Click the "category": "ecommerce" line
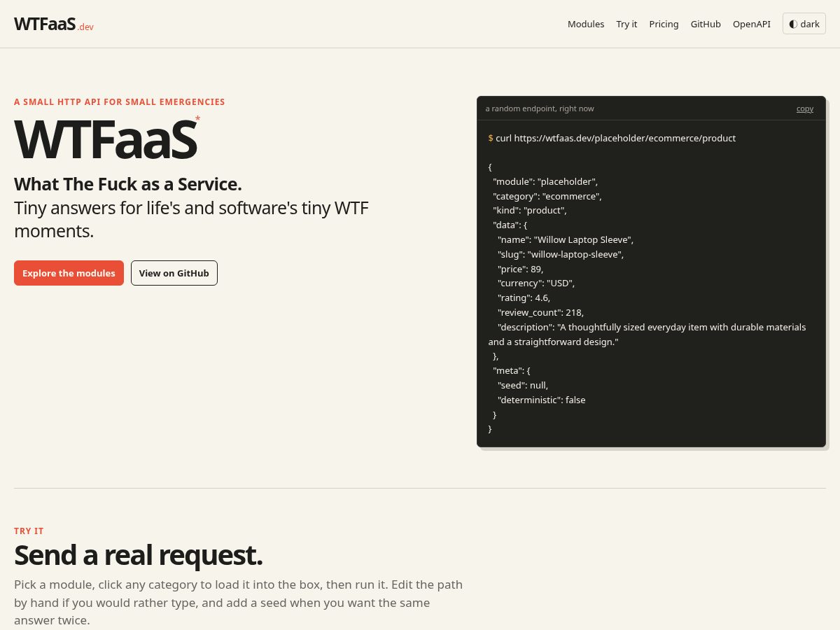 pyautogui.click(x=547, y=196)
